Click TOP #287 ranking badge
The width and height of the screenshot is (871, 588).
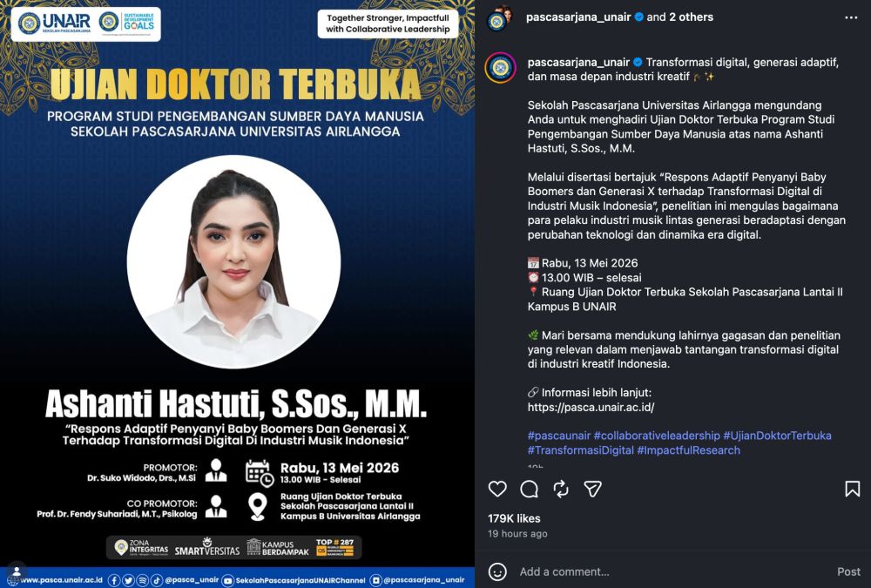pyautogui.click(x=335, y=547)
